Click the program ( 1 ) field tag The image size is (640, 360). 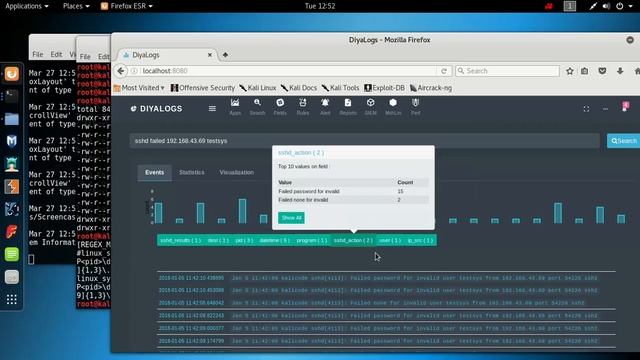coord(312,240)
